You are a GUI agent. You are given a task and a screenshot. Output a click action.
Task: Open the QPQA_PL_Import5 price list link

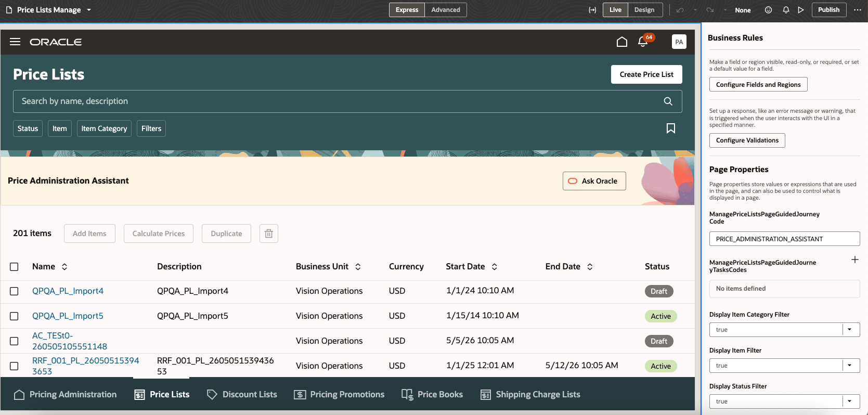tap(68, 316)
